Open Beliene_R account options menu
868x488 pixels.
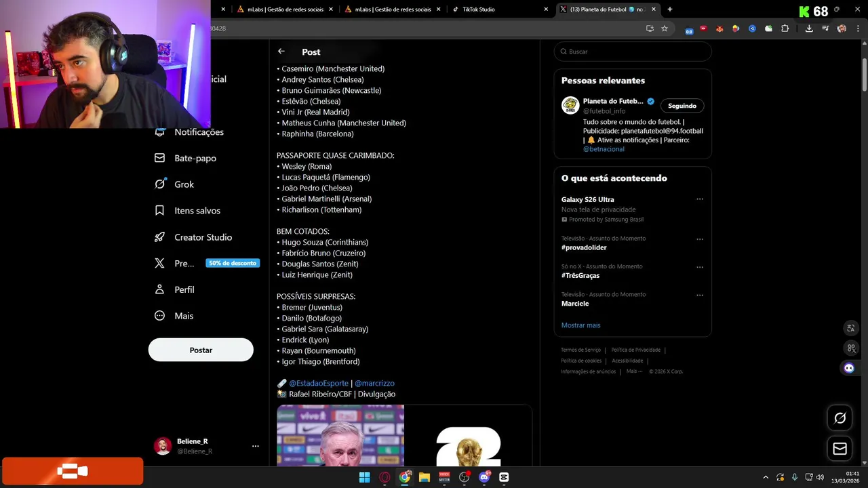(x=256, y=446)
